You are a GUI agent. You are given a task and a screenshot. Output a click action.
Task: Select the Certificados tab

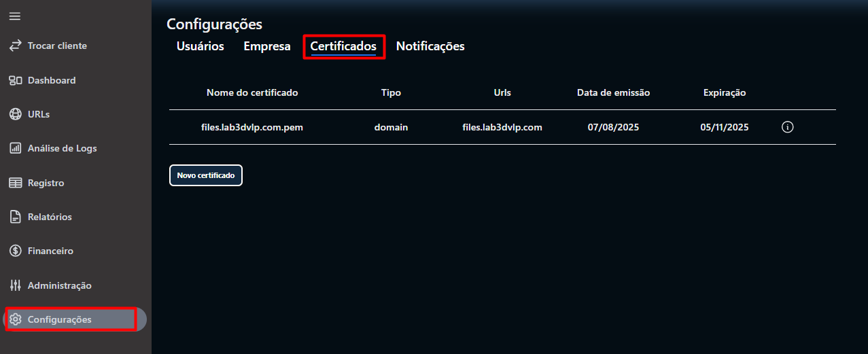click(x=343, y=46)
